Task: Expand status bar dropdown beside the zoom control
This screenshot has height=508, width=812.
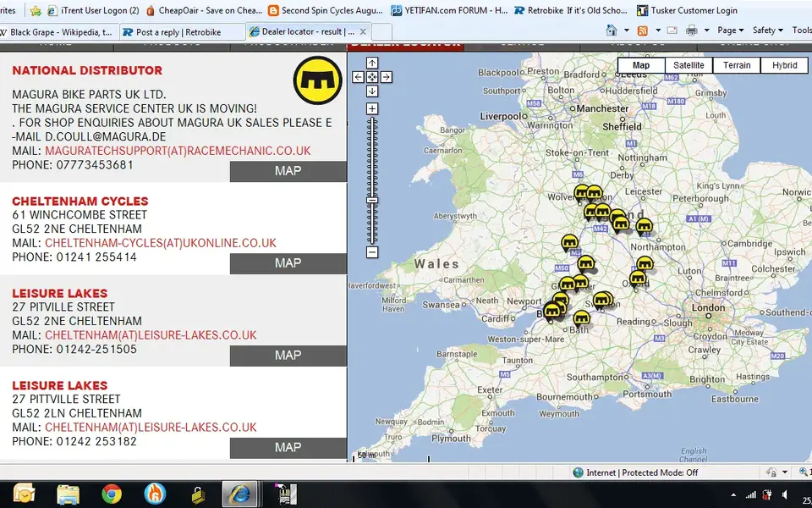Action: pyautogui.click(x=785, y=472)
